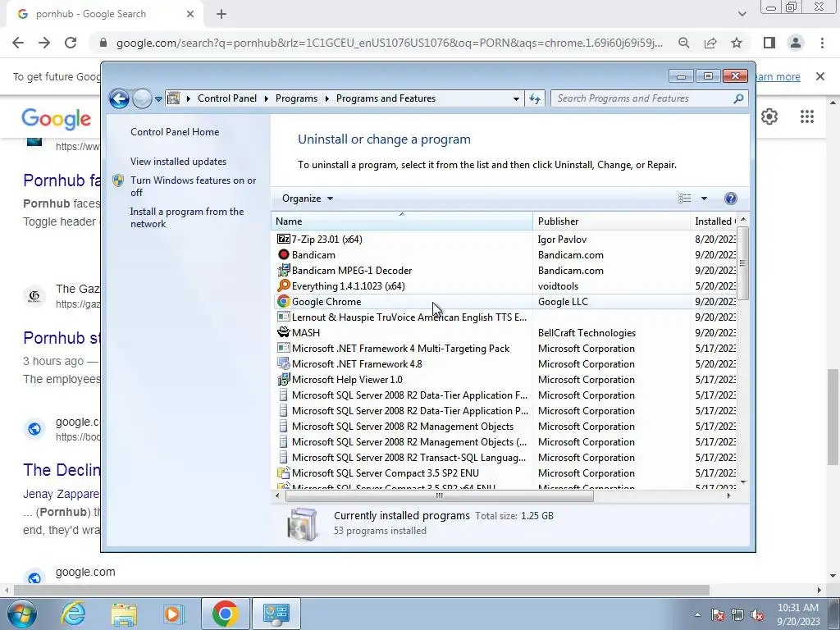Click the Windows features shield icon

(118, 180)
